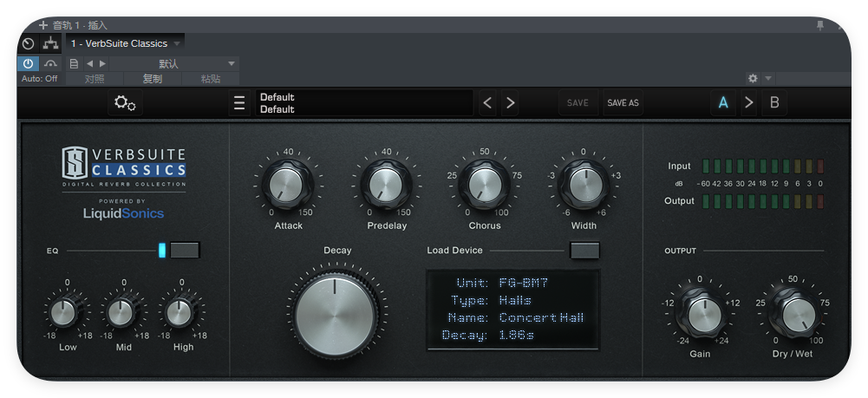Click the Name: Concert Hall display line
This screenshot has height=398, width=868.
pos(516,317)
